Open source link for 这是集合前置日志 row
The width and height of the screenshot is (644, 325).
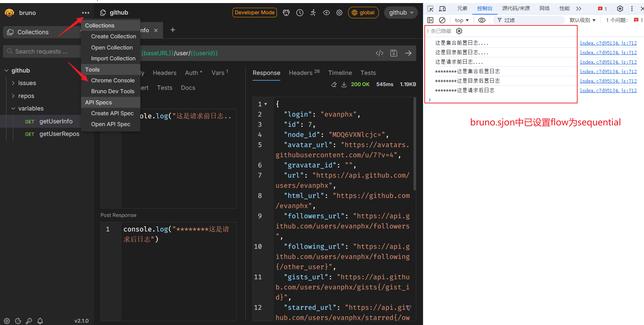click(608, 43)
